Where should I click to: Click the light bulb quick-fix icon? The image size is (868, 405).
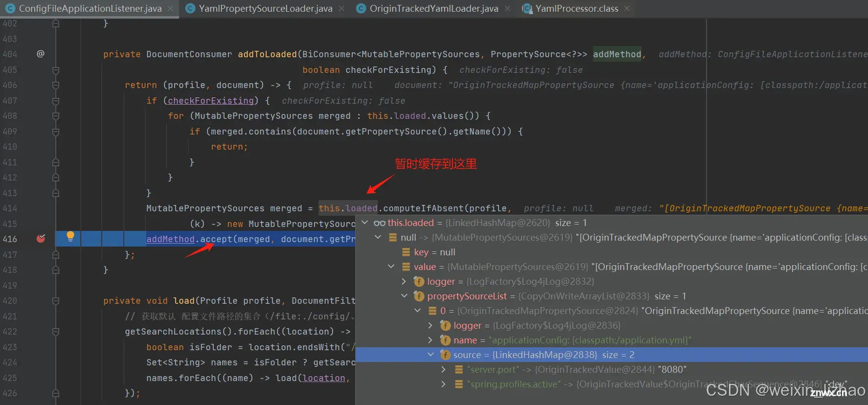tap(70, 237)
